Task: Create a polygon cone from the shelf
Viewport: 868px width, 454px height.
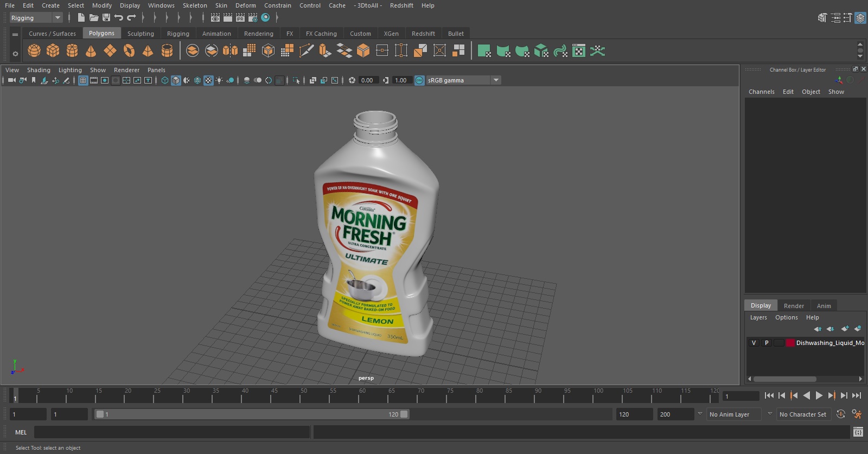Action: [x=91, y=51]
